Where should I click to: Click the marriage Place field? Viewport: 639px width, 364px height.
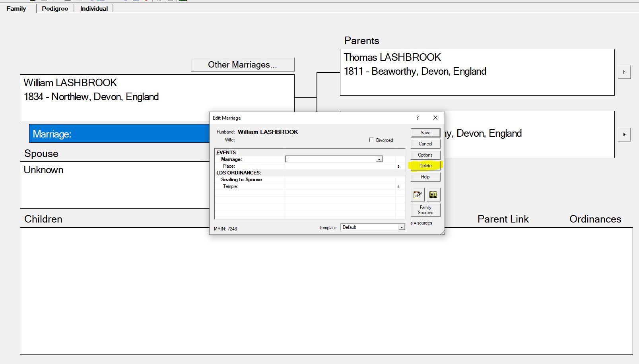coord(340,166)
